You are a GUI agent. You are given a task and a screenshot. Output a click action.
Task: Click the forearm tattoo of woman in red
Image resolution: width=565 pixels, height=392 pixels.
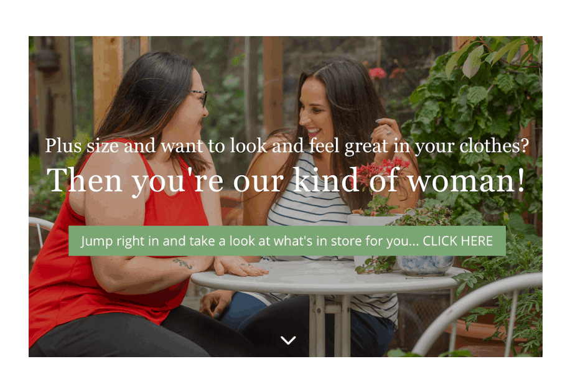[182, 263]
